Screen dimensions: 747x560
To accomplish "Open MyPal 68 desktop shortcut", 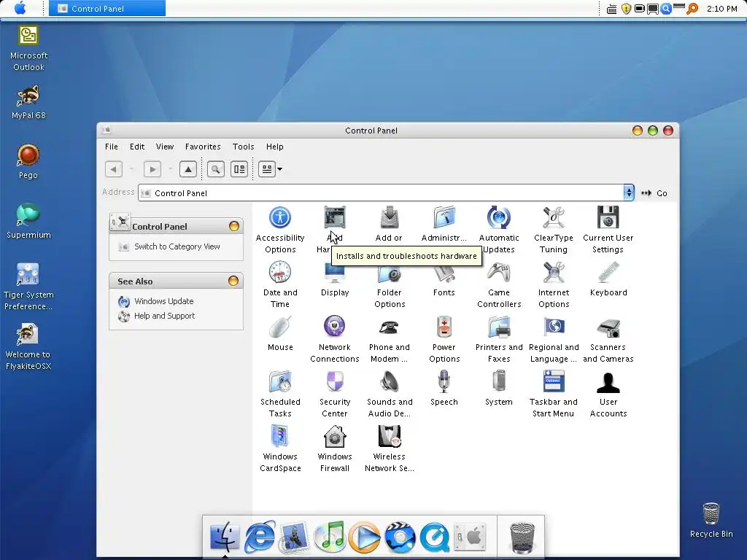I will click(28, 102).
